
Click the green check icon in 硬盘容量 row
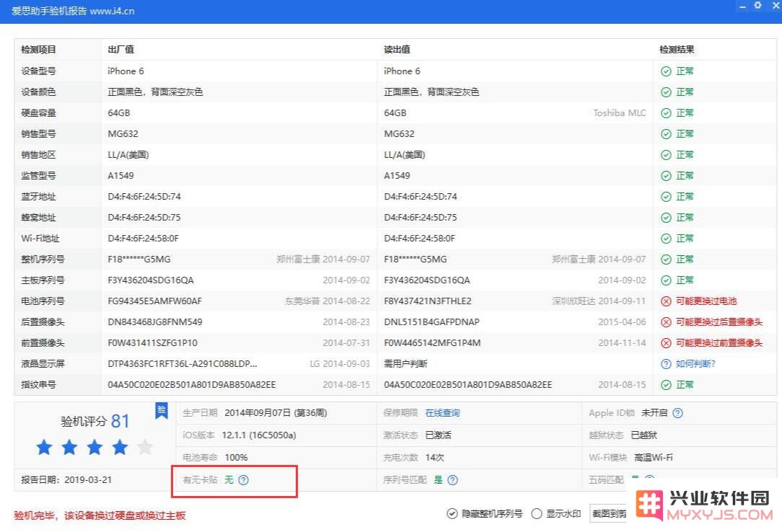[666, 113]
